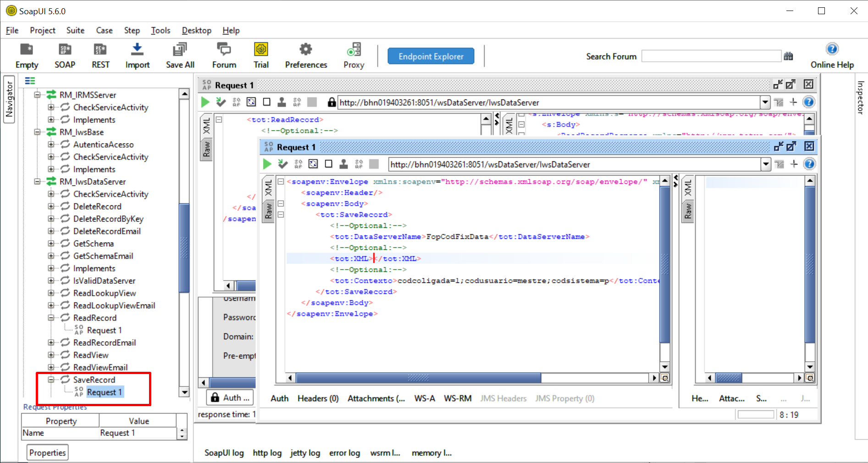Open the http log tab
Screen dimensions: 868x463
point(267,453)
